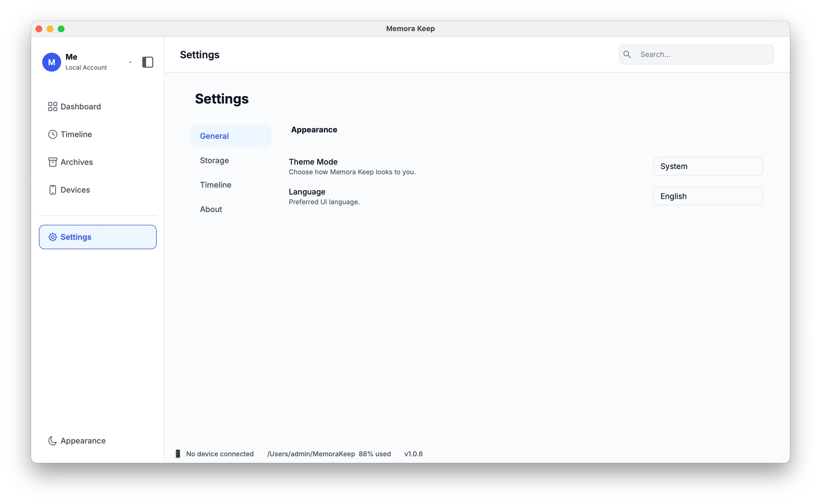Click the Dashboard grid icon

coord(52,106)
